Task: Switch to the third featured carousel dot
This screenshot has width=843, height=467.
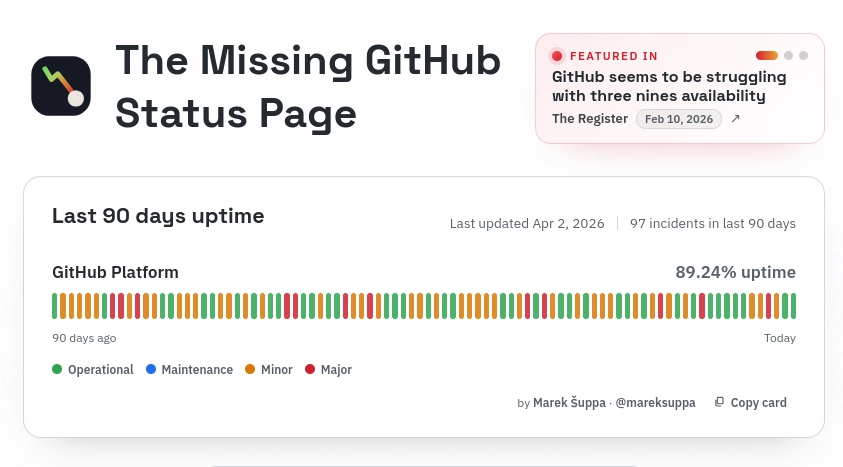Action: coord(803,56)
